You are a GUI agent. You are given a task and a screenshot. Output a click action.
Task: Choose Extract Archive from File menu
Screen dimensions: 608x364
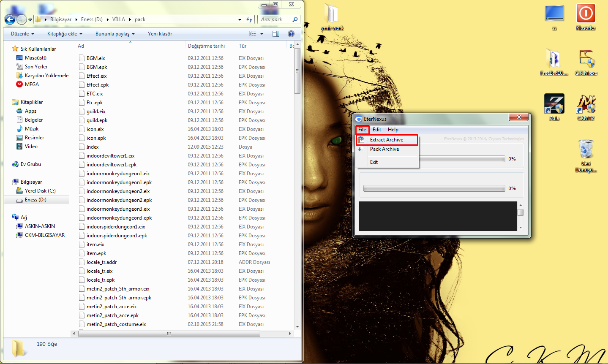tap(387, 140)
